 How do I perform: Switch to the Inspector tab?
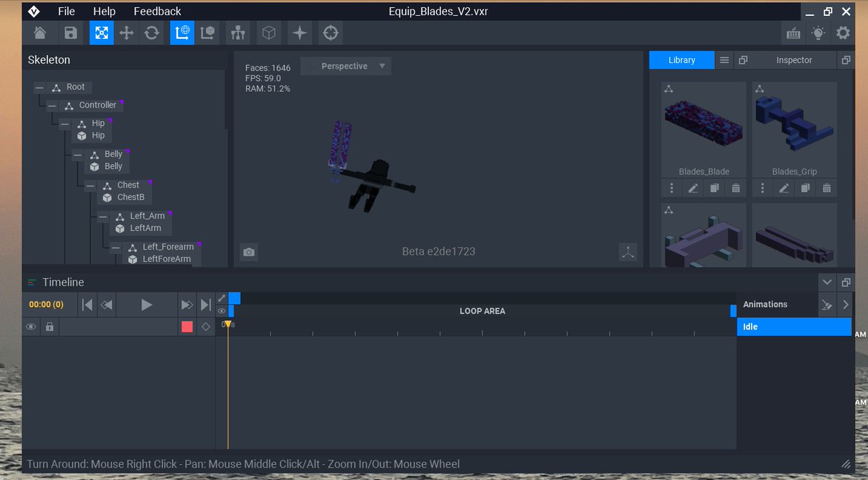[x=794, y=60]
